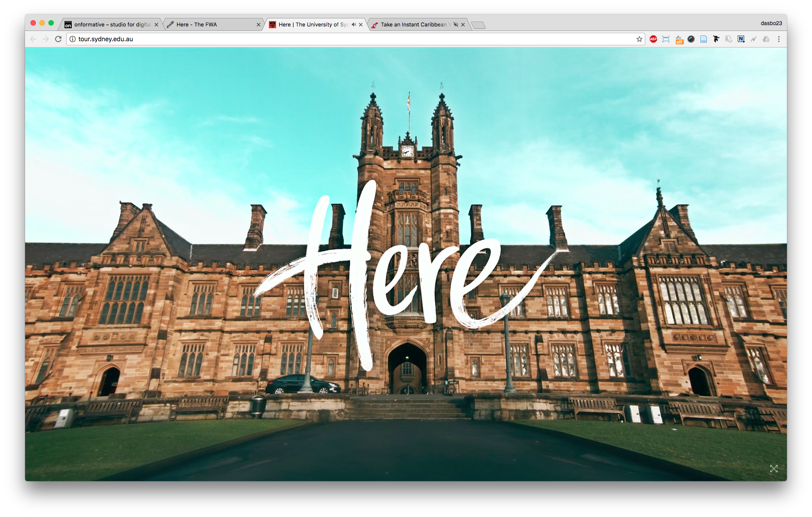Enter fullscreen using the expand icon
The width and height of the screenshot is (812, 517).
coord(774,469)
